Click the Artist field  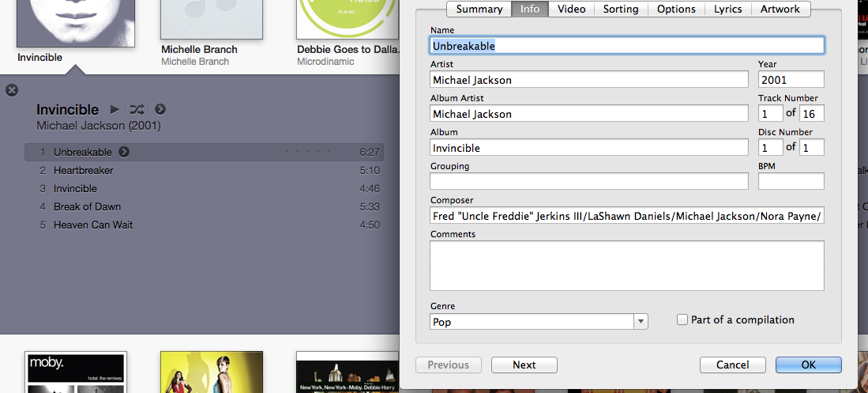click(589, 79)
